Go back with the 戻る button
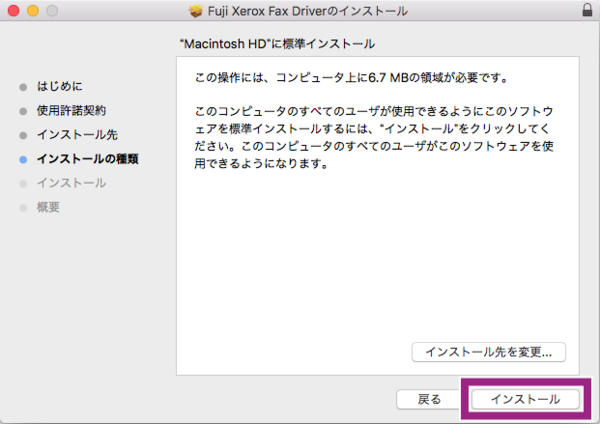Screen dimensions: 600x424 [429, 399]
